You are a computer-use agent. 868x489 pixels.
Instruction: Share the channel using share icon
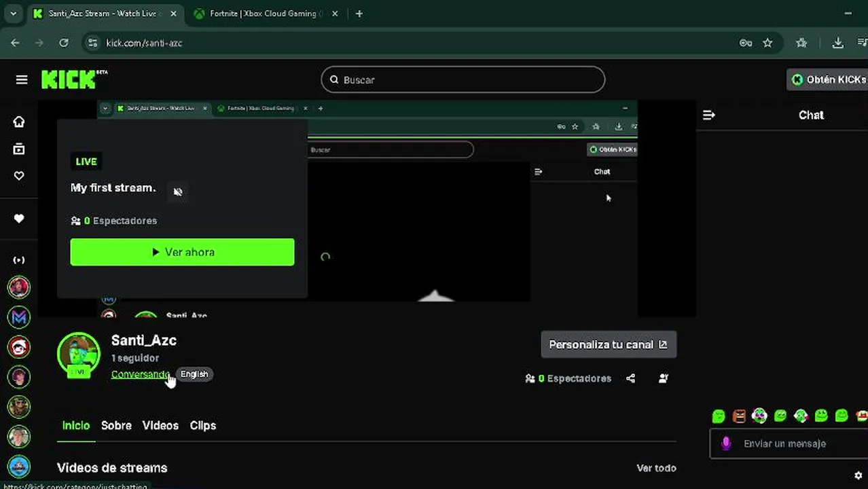coord(631,378)
